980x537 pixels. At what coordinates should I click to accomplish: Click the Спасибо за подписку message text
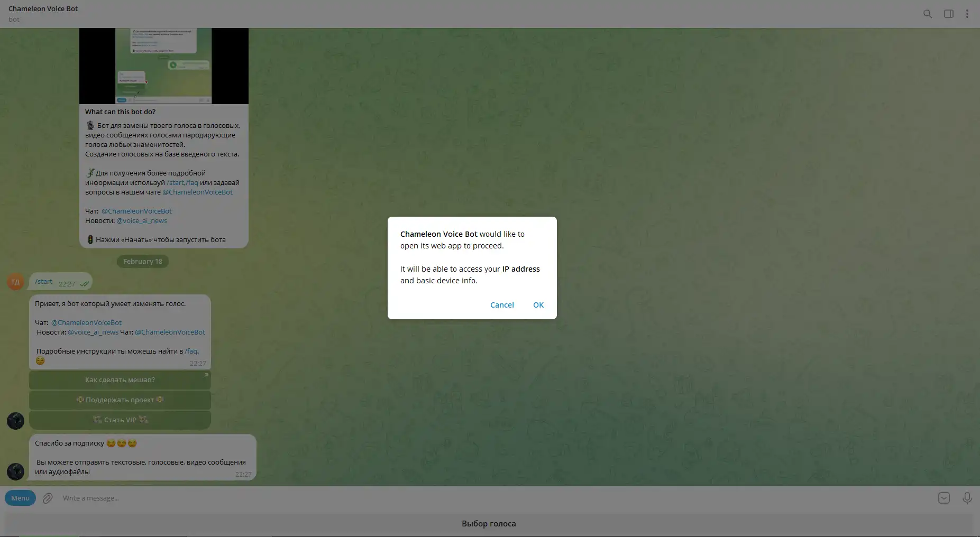point(69,443)
